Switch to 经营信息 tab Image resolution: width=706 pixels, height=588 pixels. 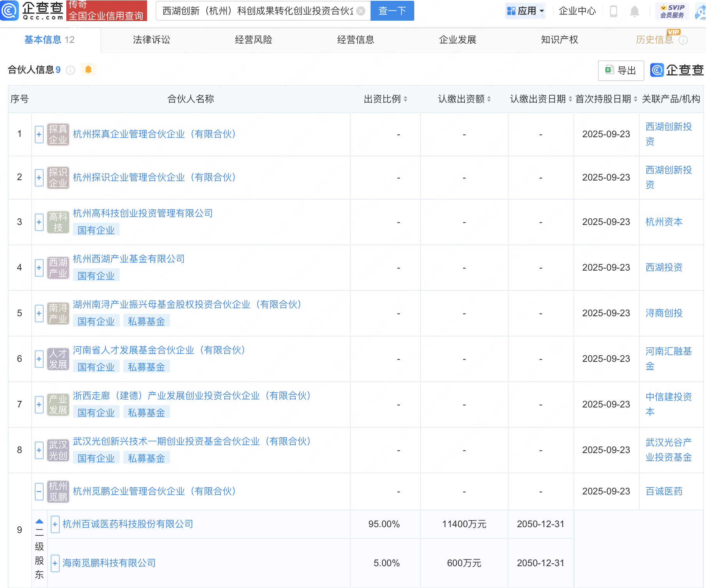[356, 40]
